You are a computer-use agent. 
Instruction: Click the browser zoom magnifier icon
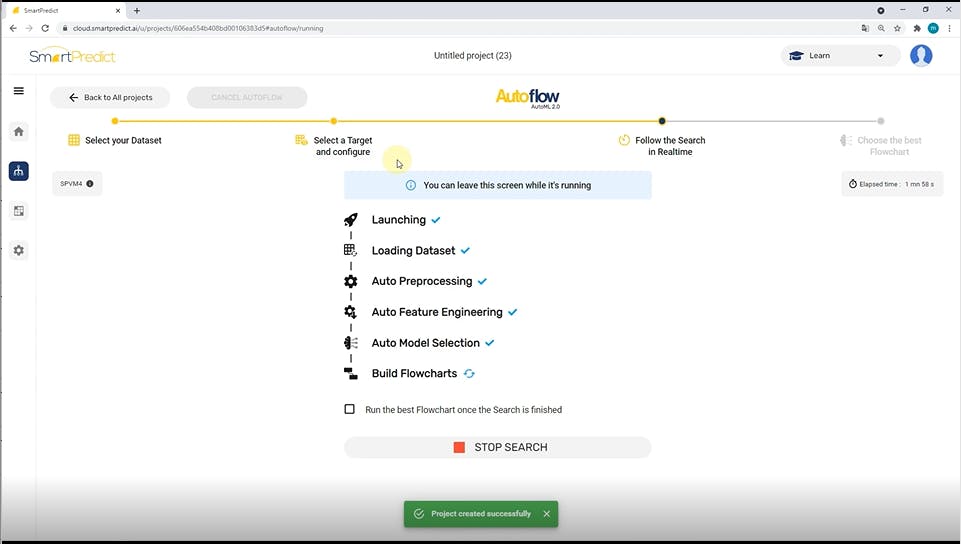881,28
